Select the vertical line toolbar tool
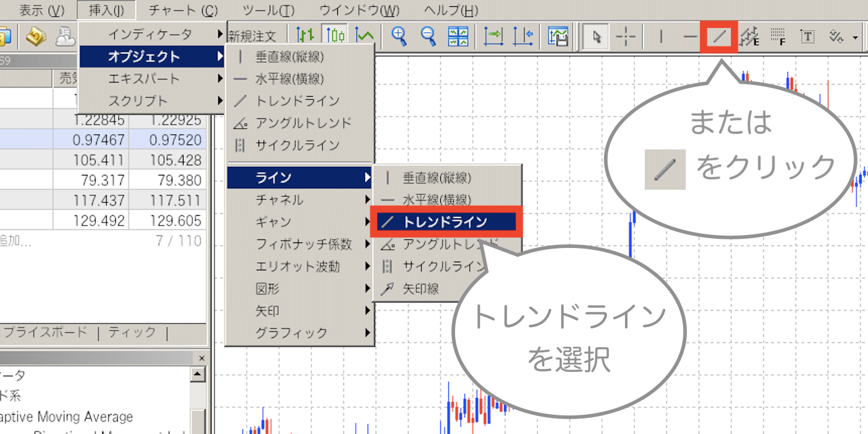Viewport: 868px width, 434px height. pyautogui.click(x=661, y=37)
